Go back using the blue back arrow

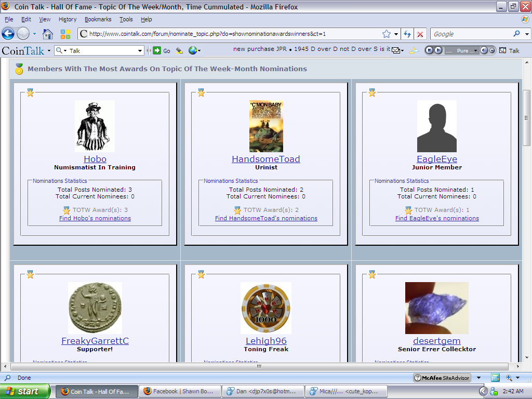pyautogui.click(x=8, y=34)
